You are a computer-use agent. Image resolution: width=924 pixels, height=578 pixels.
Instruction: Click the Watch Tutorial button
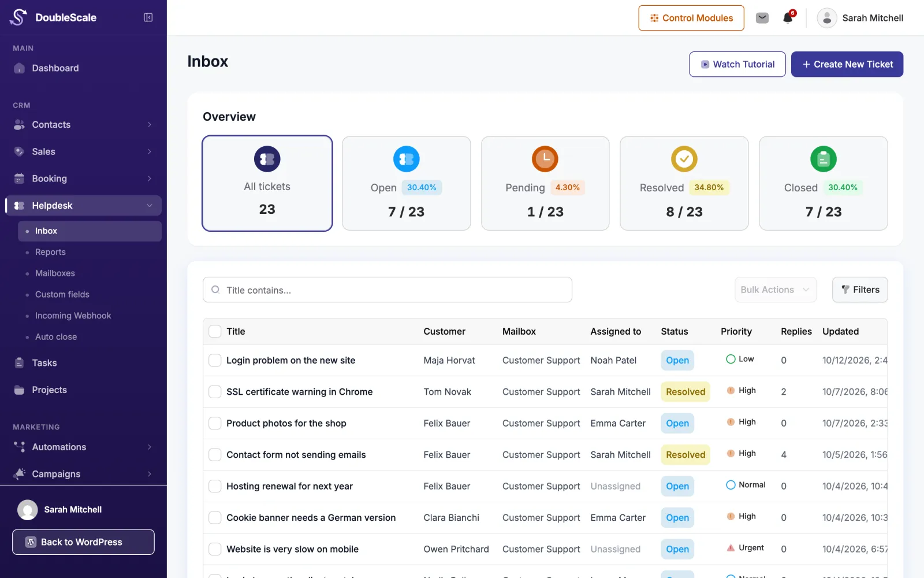pos(737,64)
